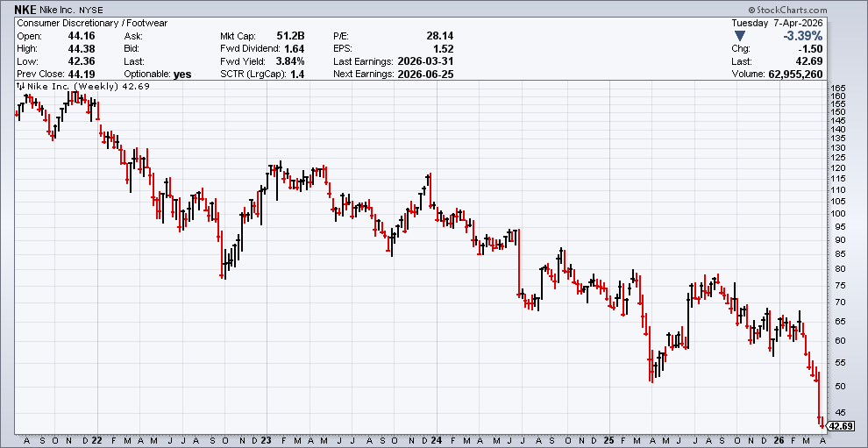Viewport: 868px width, 448px height.
Task: Click the blue down-arrow change indicator
Action: 741,36
